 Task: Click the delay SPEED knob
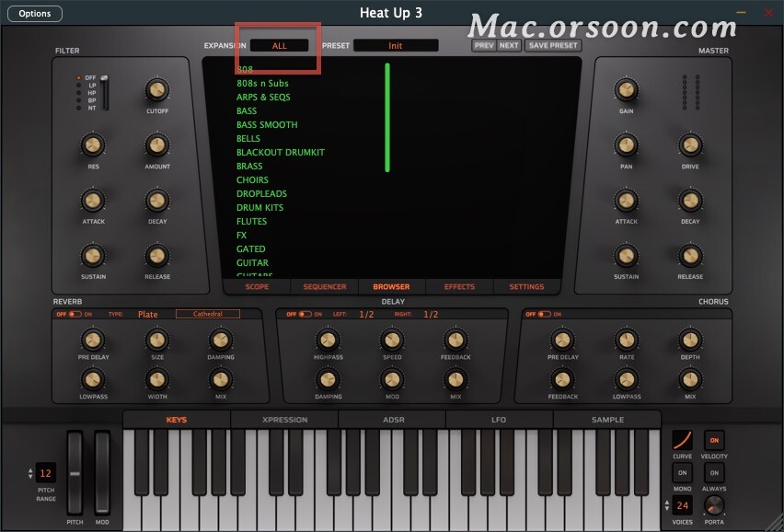click(x=392, y=340)
